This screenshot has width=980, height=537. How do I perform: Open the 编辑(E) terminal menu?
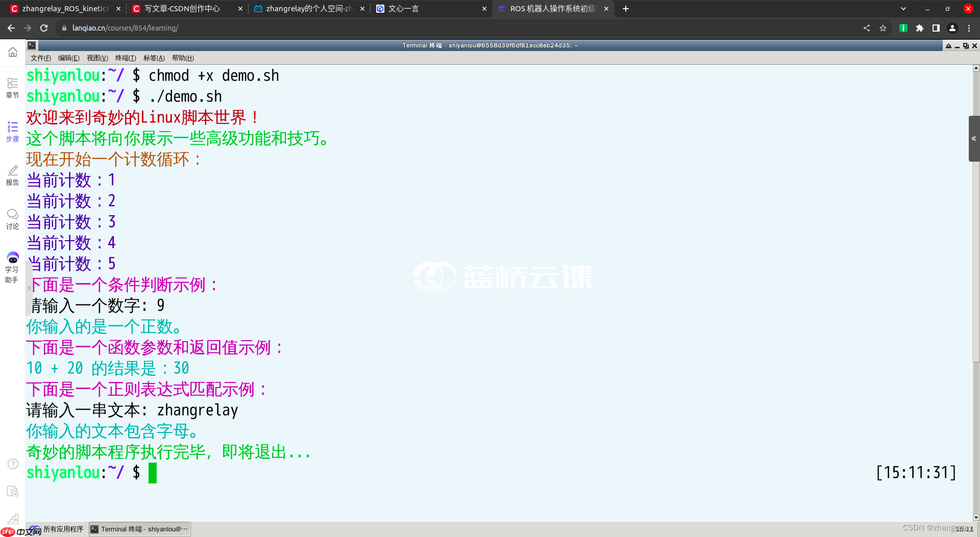(x=69, y=58)
